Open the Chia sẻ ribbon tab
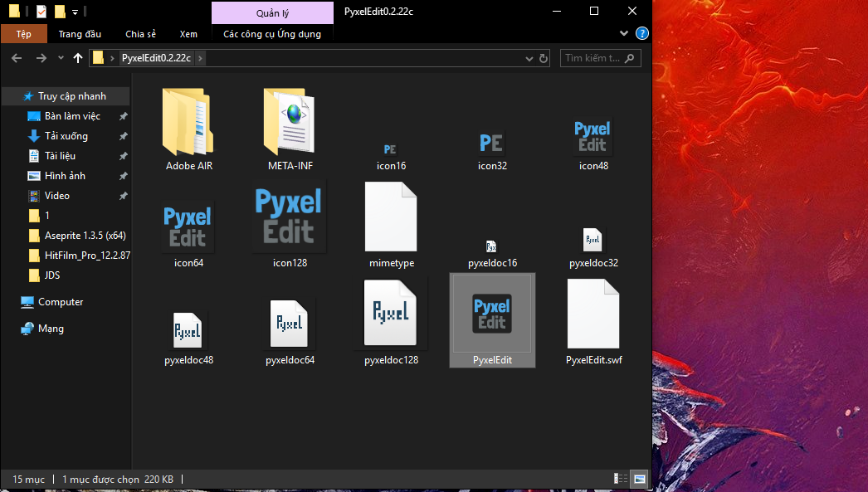Screen dimensions: 868x492 click(140, 34)
